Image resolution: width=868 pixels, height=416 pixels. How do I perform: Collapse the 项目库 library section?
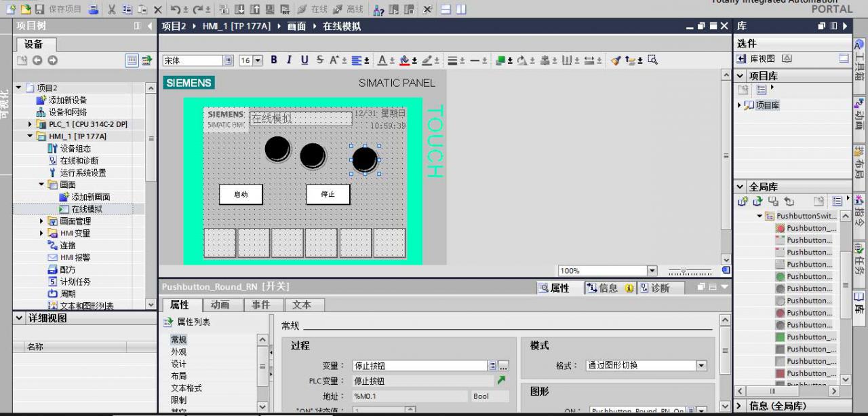(741, 76)
